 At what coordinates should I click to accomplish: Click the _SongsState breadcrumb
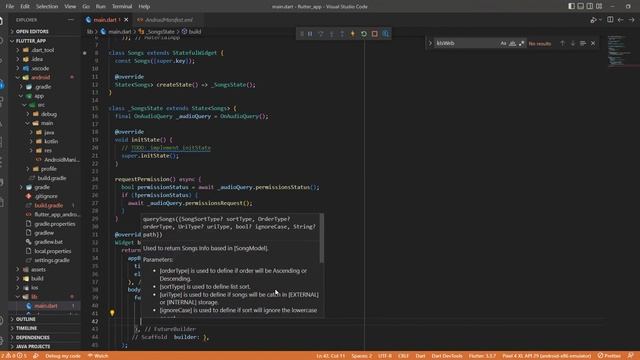click(x=157, y=31)
